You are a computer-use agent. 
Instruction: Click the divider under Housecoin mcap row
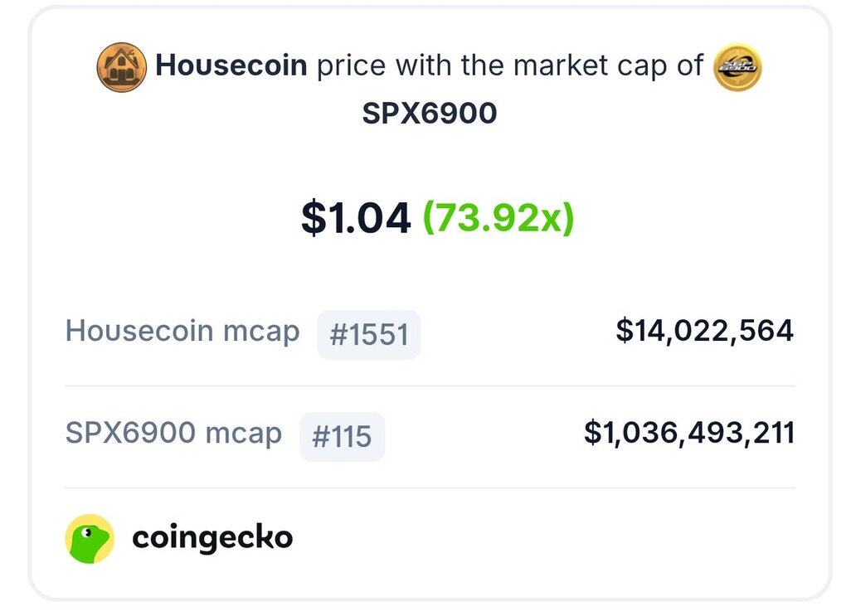430,386
